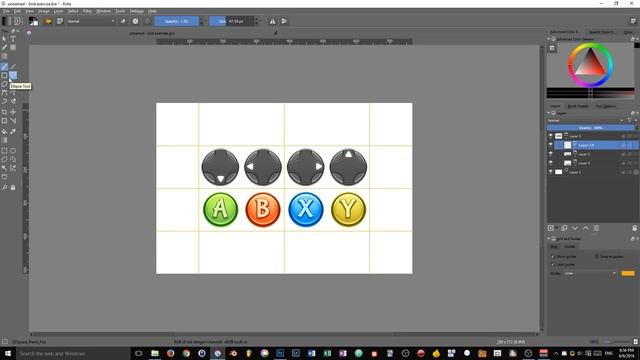This screenshot has width=640, height=360.
Task: Select the Pan hand tool
Action: point(13,187)
